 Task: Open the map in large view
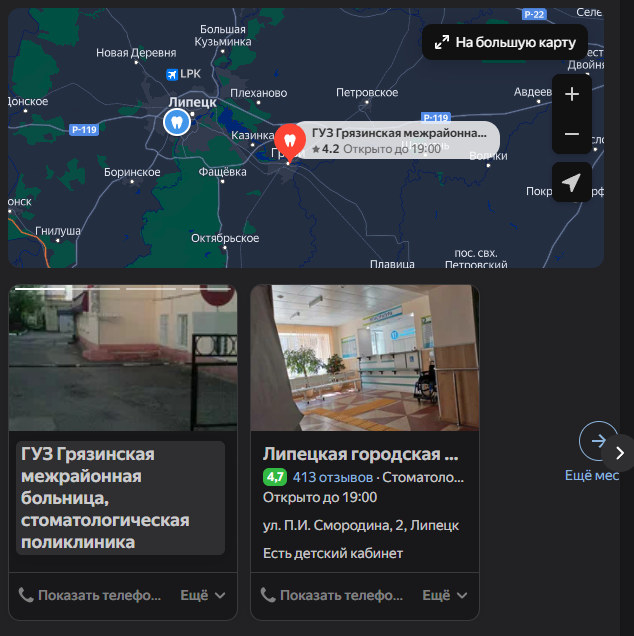pos(505,42)
